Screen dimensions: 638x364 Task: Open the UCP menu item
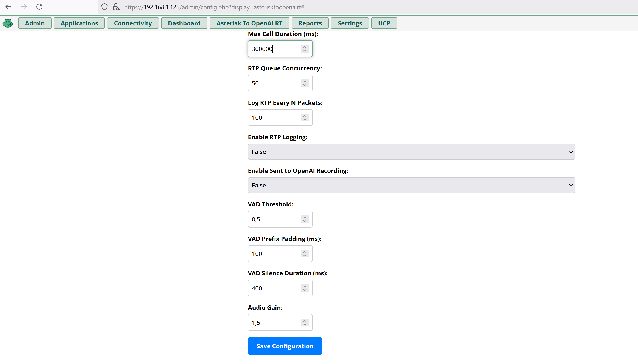point(384,23)
